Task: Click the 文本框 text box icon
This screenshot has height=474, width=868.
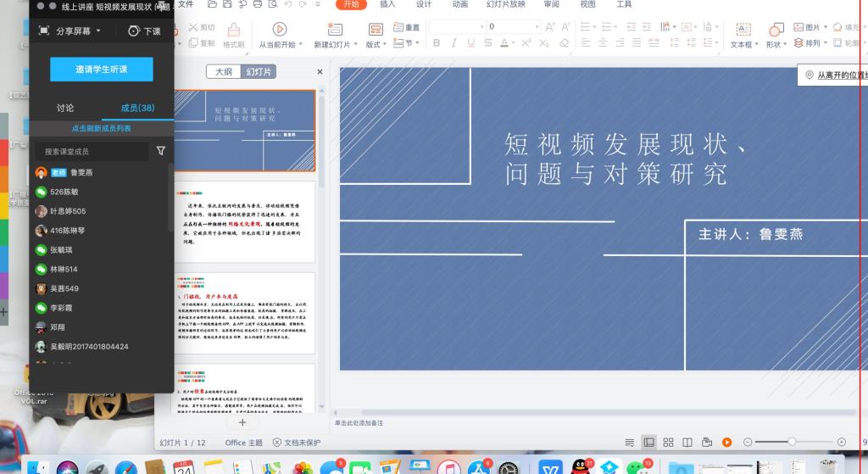Action: 743,29
